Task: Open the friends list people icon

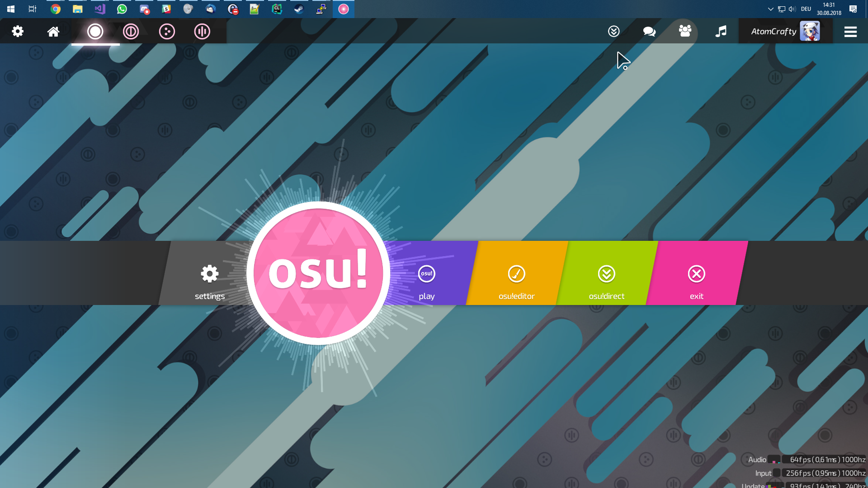Action: pyautogui.click(x=685, y=31)
